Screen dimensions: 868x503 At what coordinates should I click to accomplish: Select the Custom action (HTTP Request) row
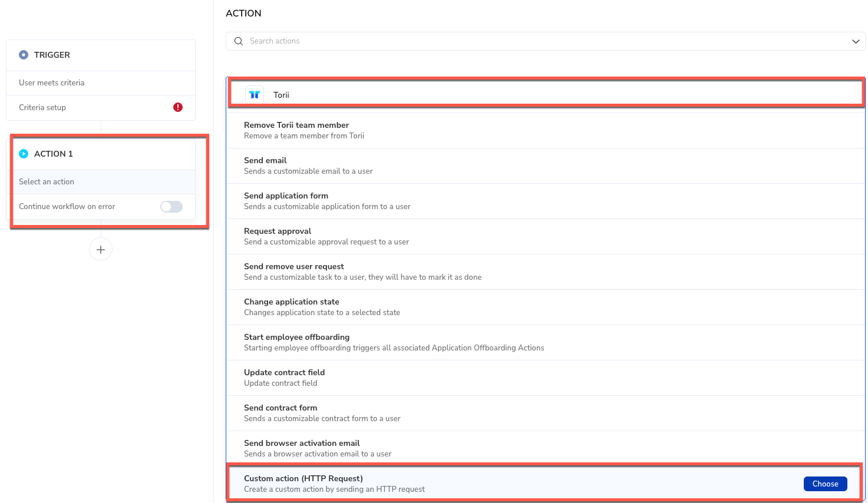coord(546,484)
